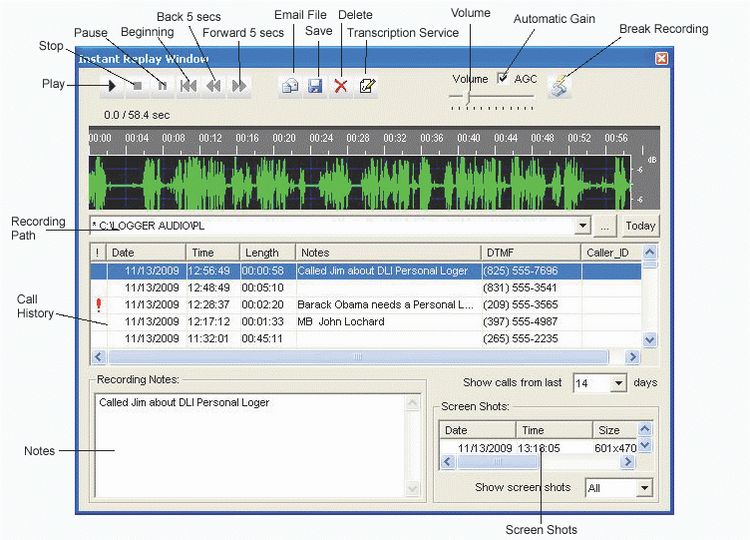
Task: Expand the recording path dropdown
Action: tap(583, 226)
